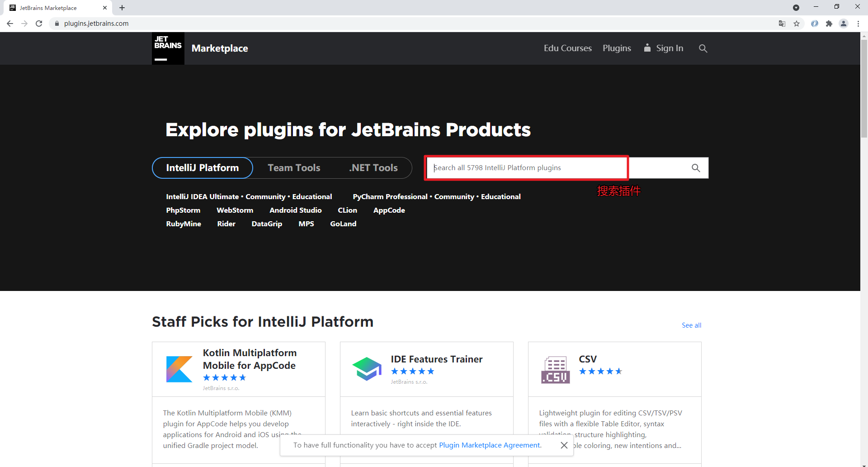This screenshot has height=467, width=868.
Task: Click JetBrains s.r.o. under IDE Features Trainer
Action: point(409,382)
